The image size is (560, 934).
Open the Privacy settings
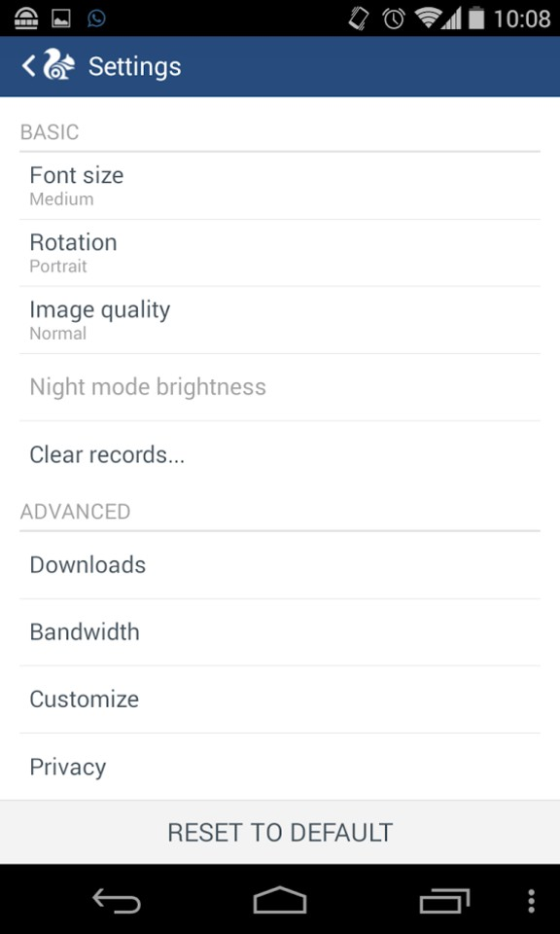click(280, 767)
